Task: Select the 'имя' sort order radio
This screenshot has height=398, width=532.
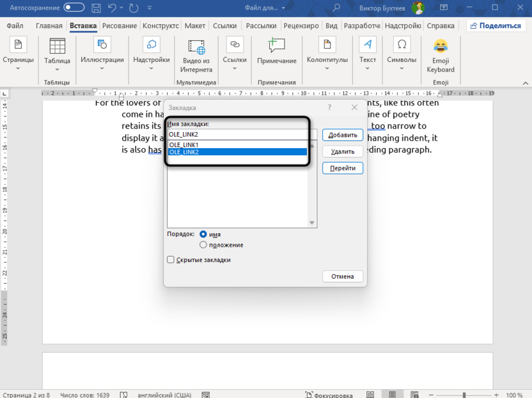Action: (203, 234)
